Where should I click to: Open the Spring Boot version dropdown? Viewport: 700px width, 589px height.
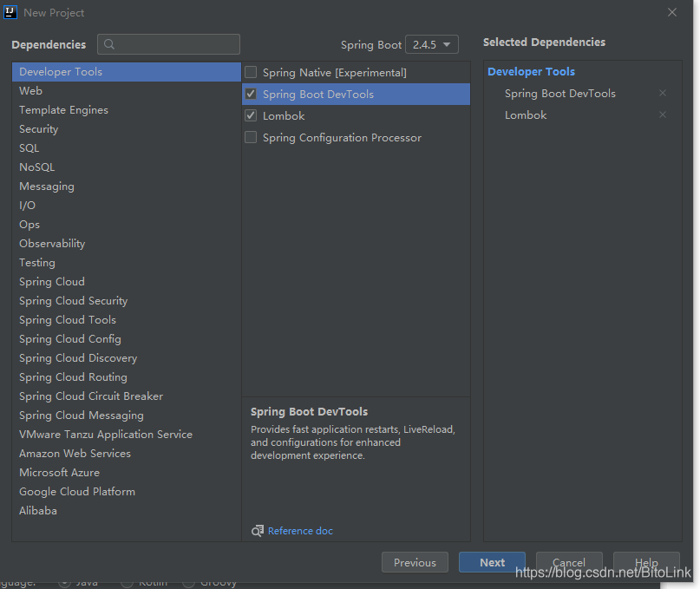432,44
